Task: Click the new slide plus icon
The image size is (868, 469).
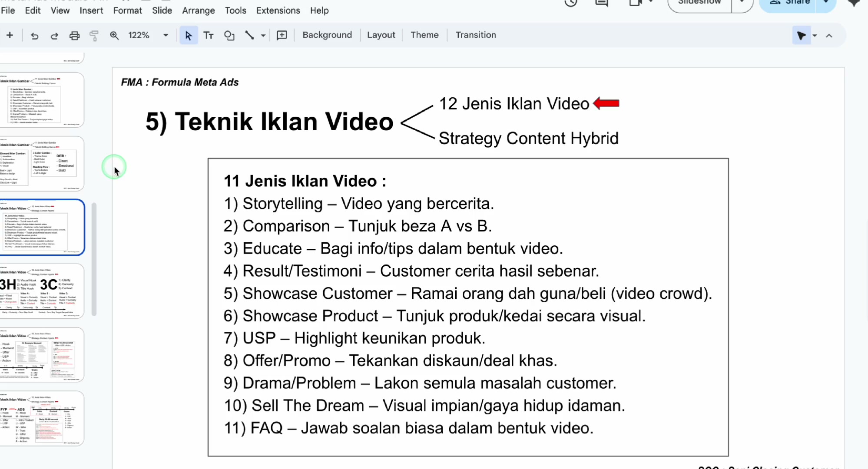Action: (10, 35)
